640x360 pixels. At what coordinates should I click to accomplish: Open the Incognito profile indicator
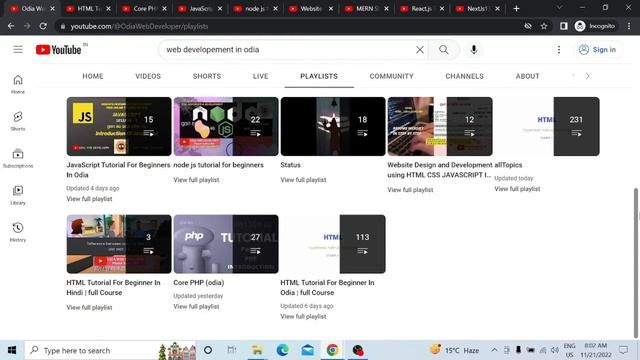595,26
